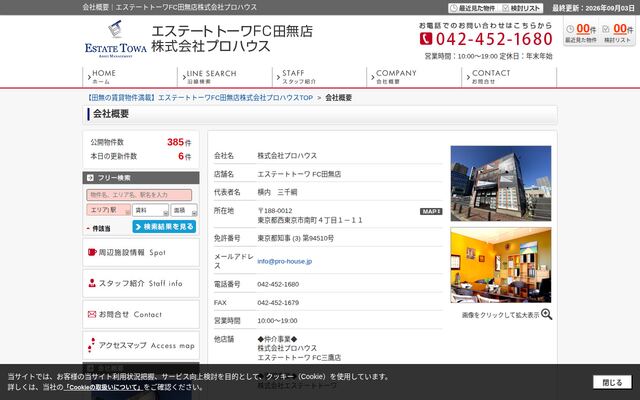
Task: Open アクセスマップ Access map sidebar link
Action: (141, 345)
